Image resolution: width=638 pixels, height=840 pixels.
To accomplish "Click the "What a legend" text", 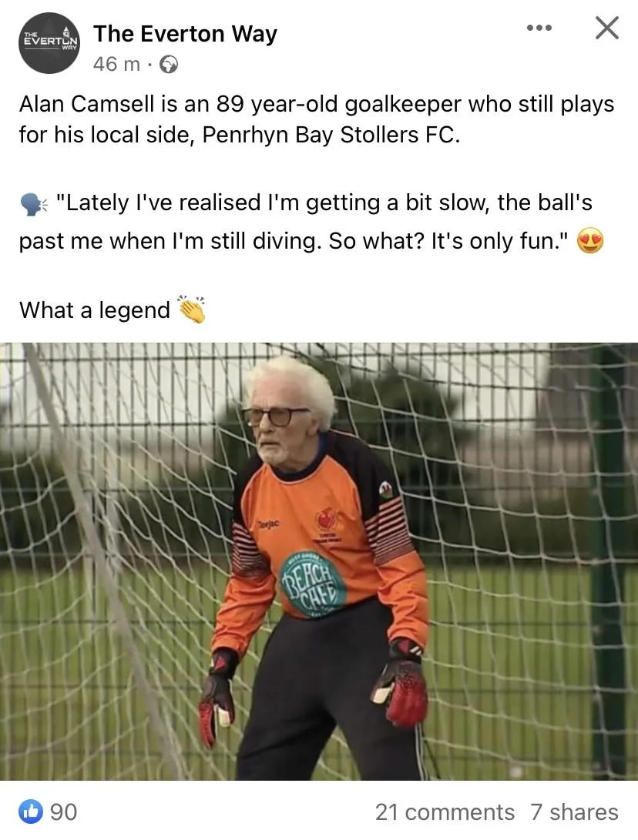I will pos(95,310).
